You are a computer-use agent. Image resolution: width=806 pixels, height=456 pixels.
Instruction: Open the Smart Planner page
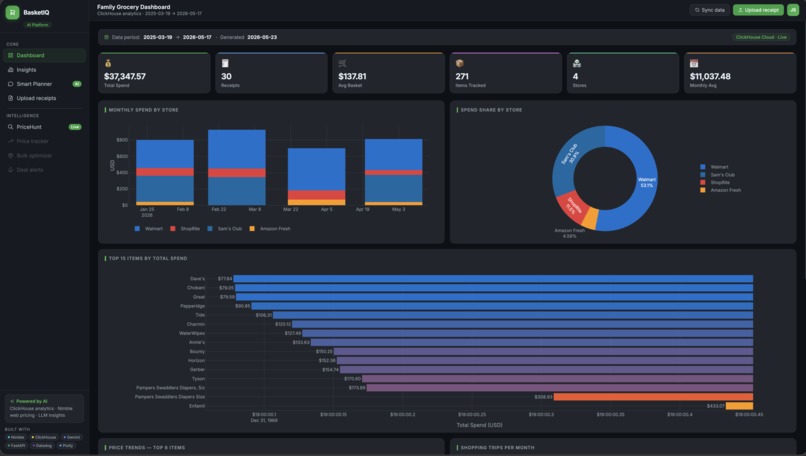44,84
